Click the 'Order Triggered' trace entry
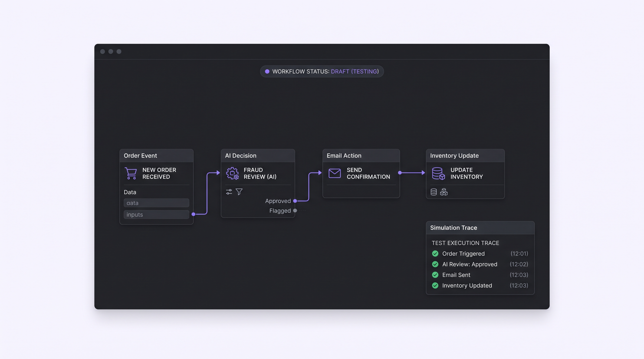 (463, 254)
